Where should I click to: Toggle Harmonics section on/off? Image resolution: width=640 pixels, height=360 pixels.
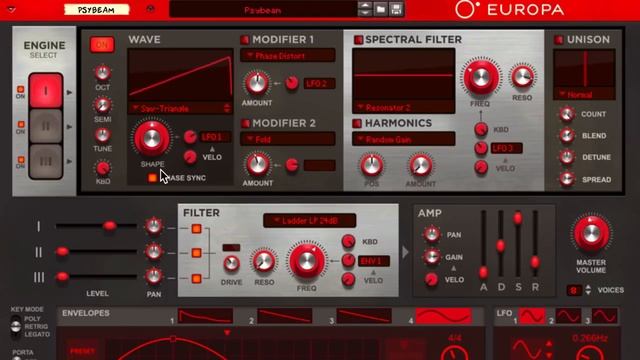(x=357, y=123)
